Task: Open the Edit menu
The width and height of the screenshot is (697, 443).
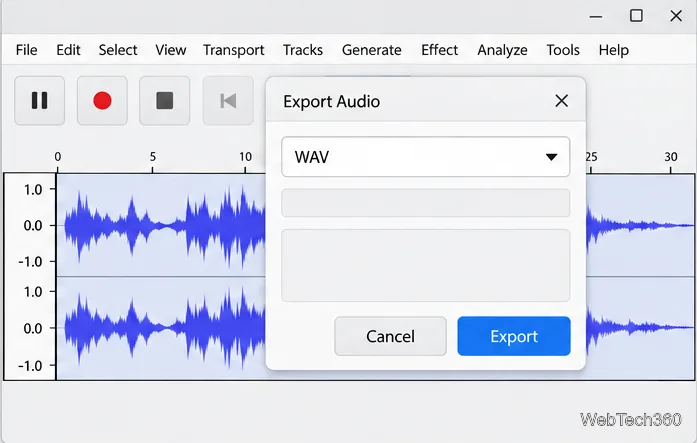Action: click(68, 50)
